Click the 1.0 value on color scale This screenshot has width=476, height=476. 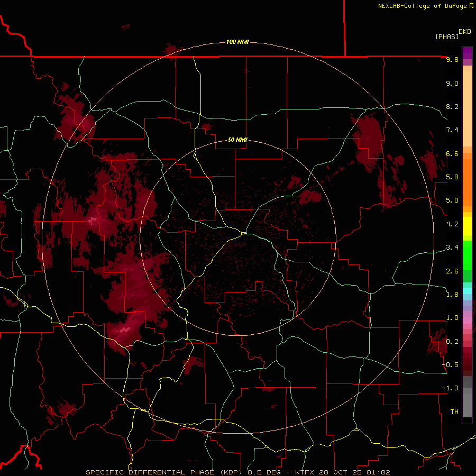click(x=452, y=318)
